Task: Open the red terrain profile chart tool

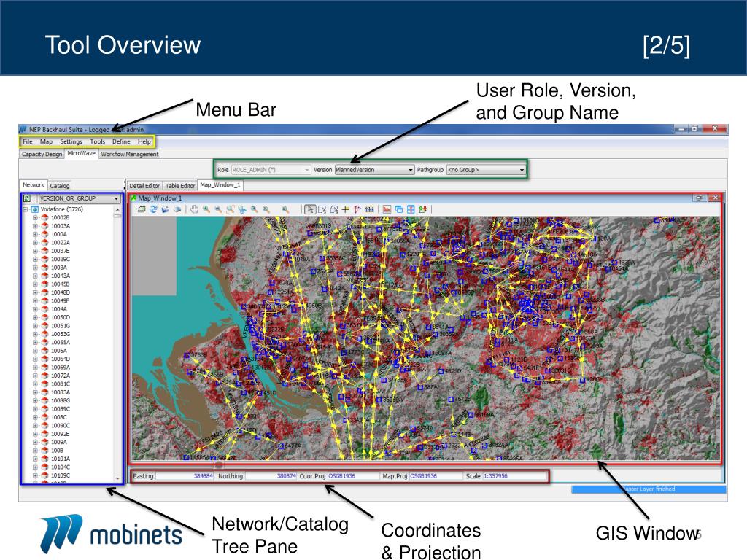Action: pos(387,209)
